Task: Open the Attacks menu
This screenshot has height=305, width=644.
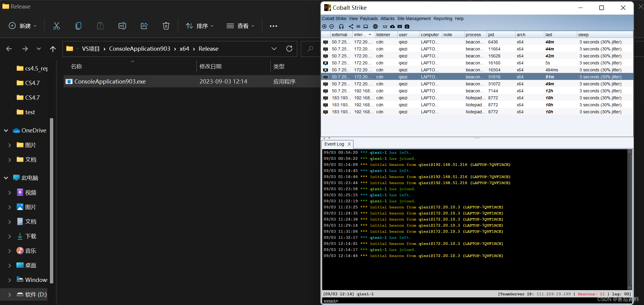Action: 387,19
